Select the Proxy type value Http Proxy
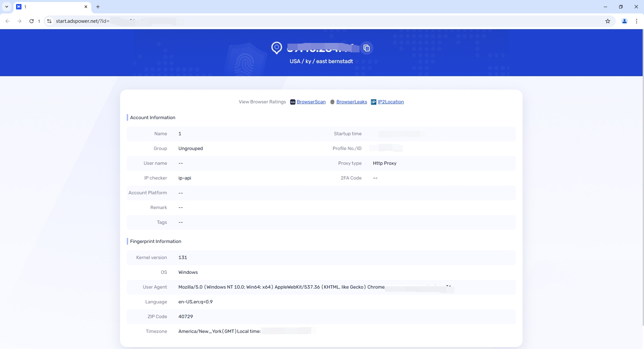The height and width of the screenshot is (349, 644). [385, 163]
